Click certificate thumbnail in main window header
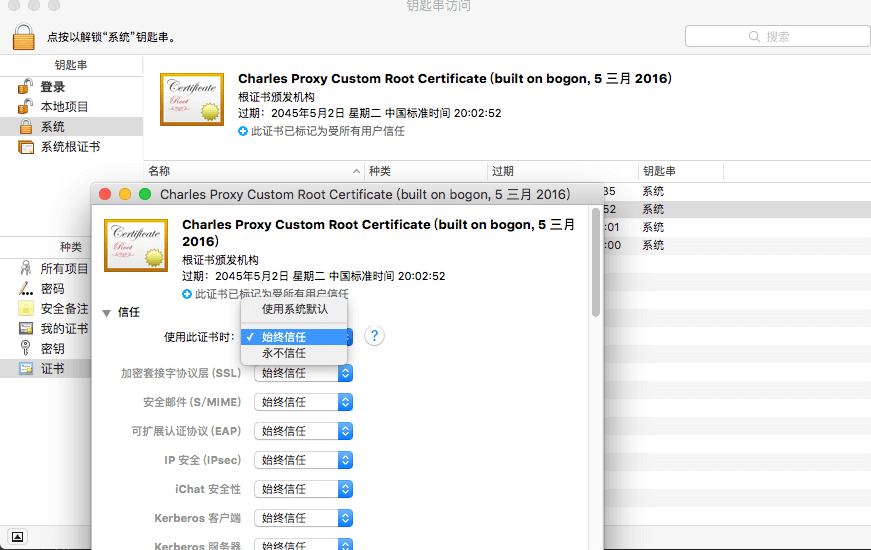The width and height of the screenshot is (871, 550). [x=192, y=99]
